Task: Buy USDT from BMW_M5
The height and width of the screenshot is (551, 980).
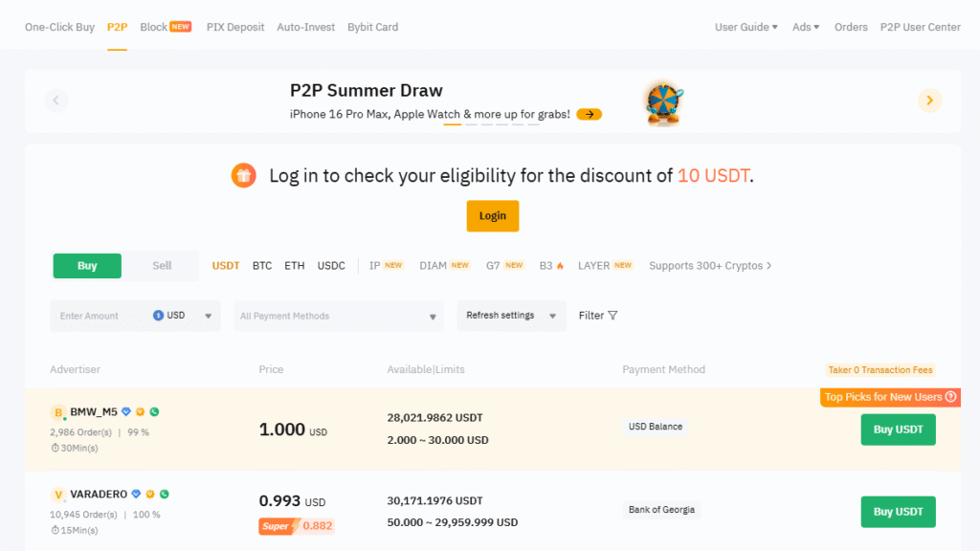Action: click(x=898, y=430)
